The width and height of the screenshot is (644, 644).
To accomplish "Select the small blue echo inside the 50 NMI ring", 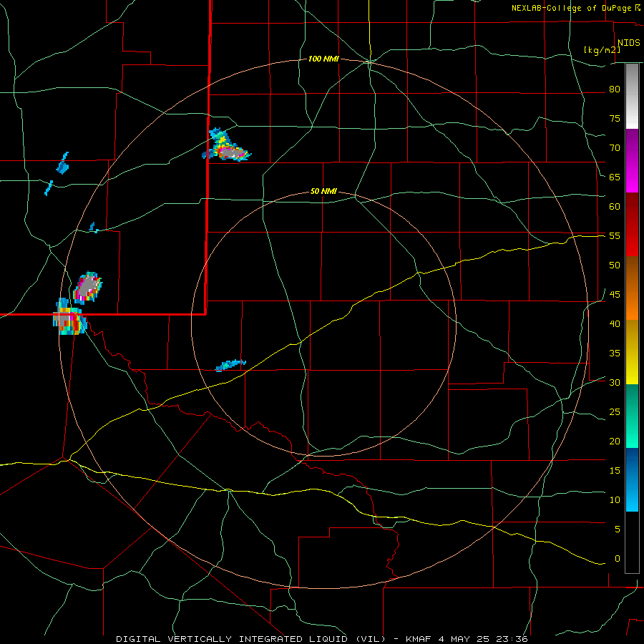I will pyautogui.click(x=230, y=365).
